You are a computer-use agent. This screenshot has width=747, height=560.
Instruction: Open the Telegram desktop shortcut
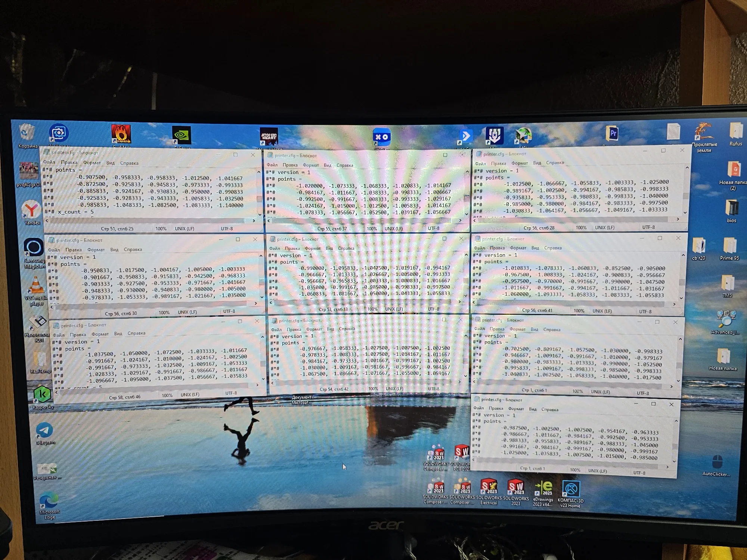click(x=45, y=431)
